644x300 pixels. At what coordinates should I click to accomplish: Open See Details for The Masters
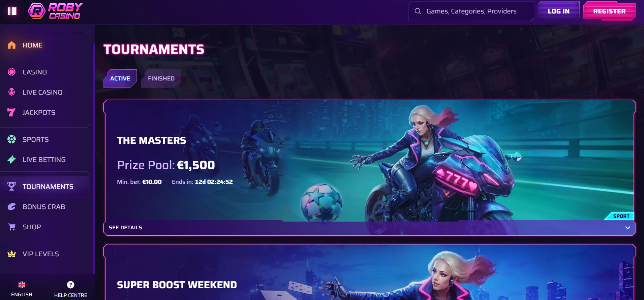point(125,228)
